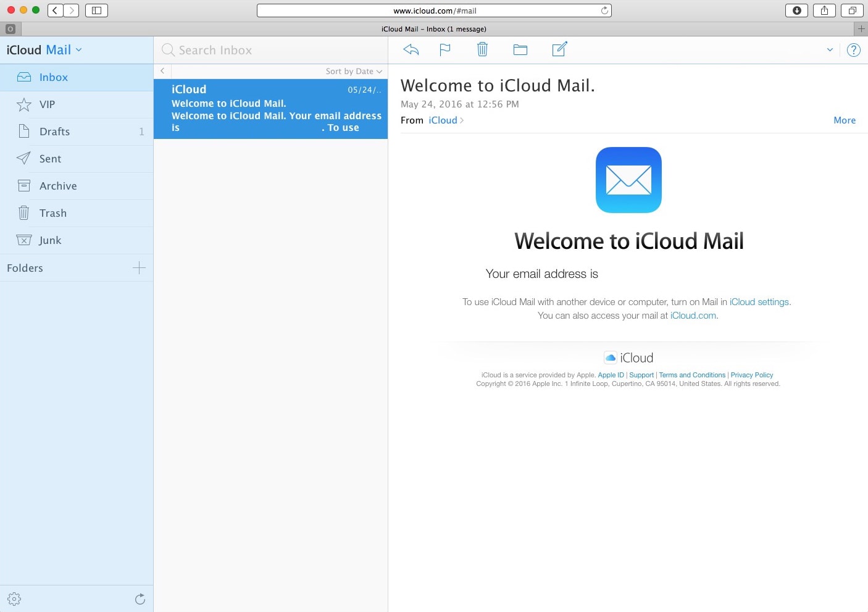Open a new tab with plus button
The height and width of the screenshot is (612, 868).
click(x=861, y=29)
